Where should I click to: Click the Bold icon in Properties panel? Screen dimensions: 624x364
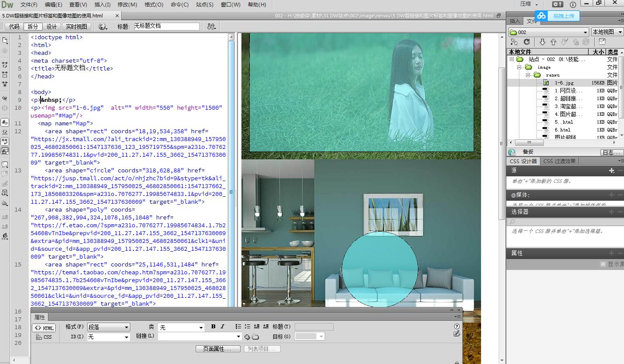click(213, 327)
